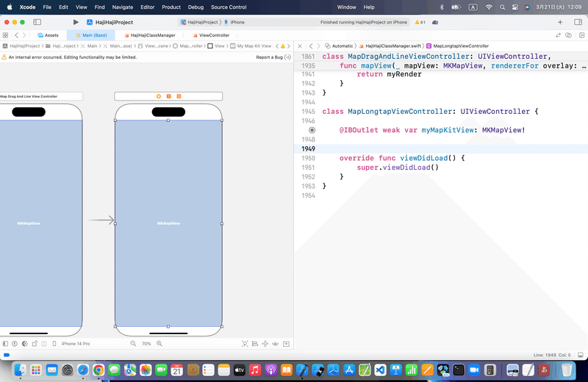Update frames with the refresh constraints icon
This screenshot has width=588, height=382.
[x=245, y=343]
